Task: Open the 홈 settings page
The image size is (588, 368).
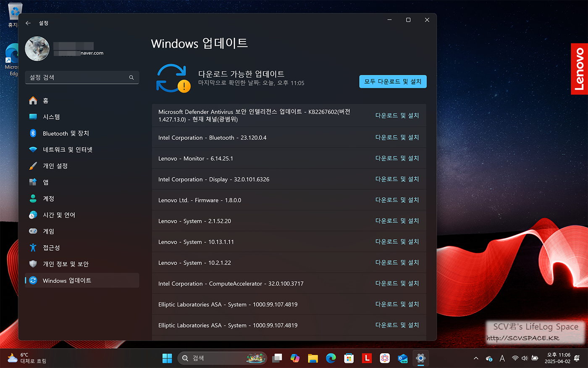Action: click(82, 101)
